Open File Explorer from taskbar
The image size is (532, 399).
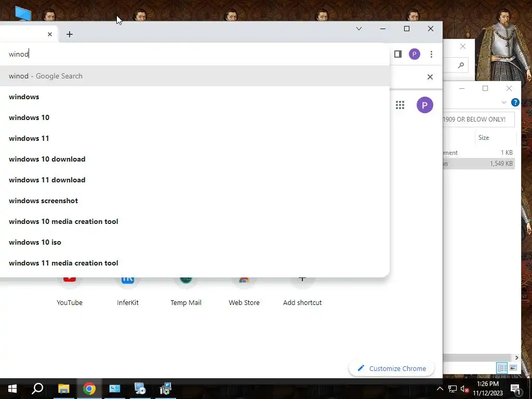63,389
